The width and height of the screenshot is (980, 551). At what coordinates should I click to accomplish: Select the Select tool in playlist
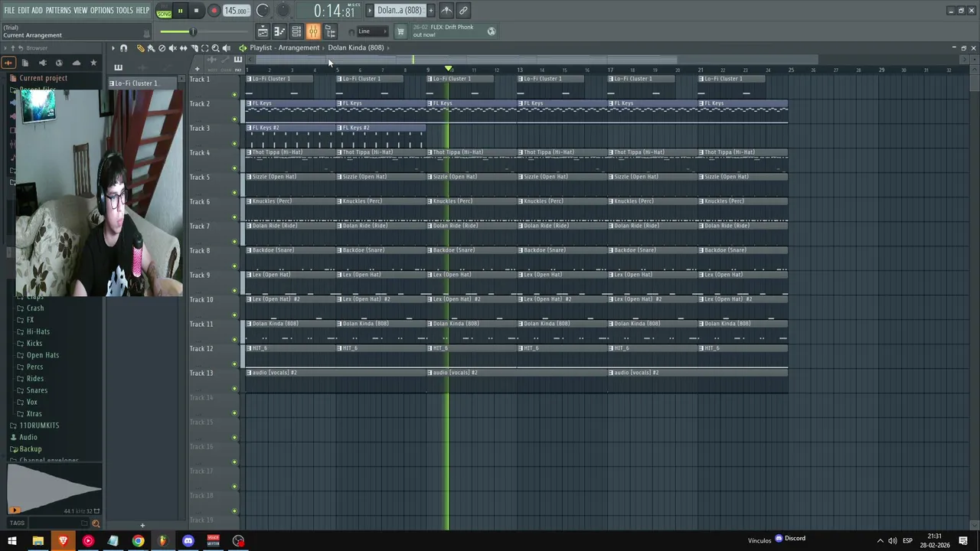click(x=204, y=47)
